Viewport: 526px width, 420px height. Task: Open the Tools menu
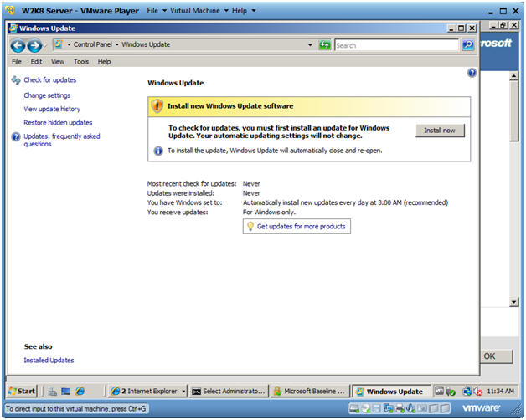point(81,62)
